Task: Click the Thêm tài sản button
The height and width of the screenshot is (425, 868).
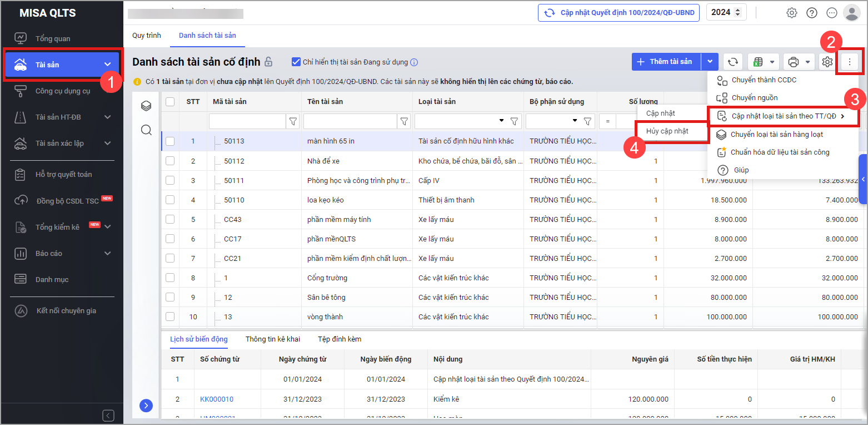Action: tap(666, 62)
